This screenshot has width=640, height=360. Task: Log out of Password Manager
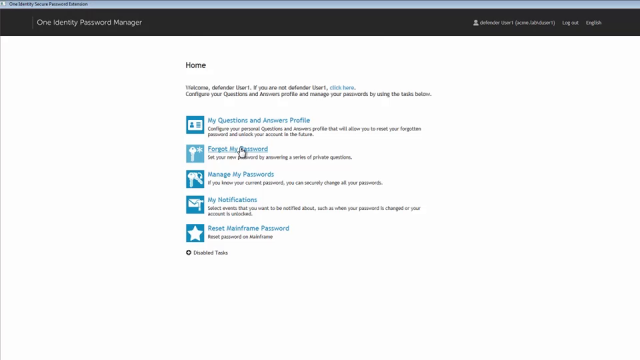(570, 23)
